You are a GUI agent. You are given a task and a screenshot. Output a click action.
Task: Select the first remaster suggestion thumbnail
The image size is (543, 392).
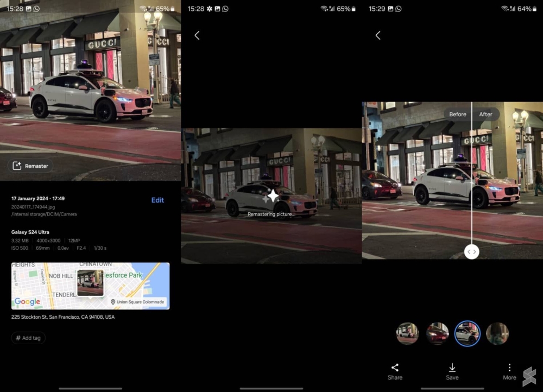(408, 333)
